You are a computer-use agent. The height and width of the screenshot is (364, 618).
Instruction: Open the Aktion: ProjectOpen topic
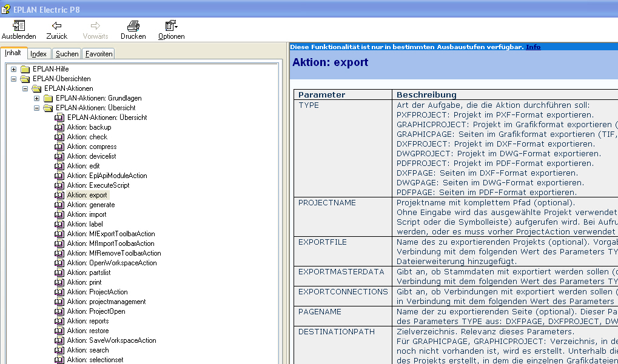(96, 311)
